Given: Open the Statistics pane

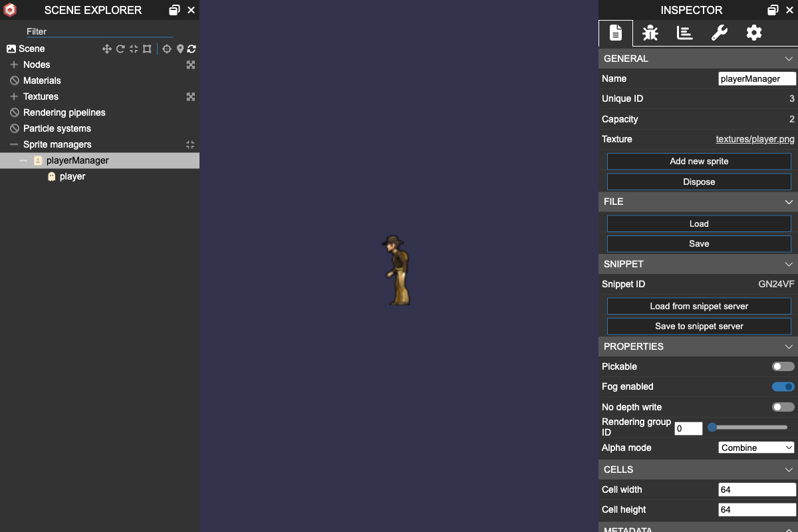Looking at the screenshot, I should pyautogui.click(x=684, y=33).
